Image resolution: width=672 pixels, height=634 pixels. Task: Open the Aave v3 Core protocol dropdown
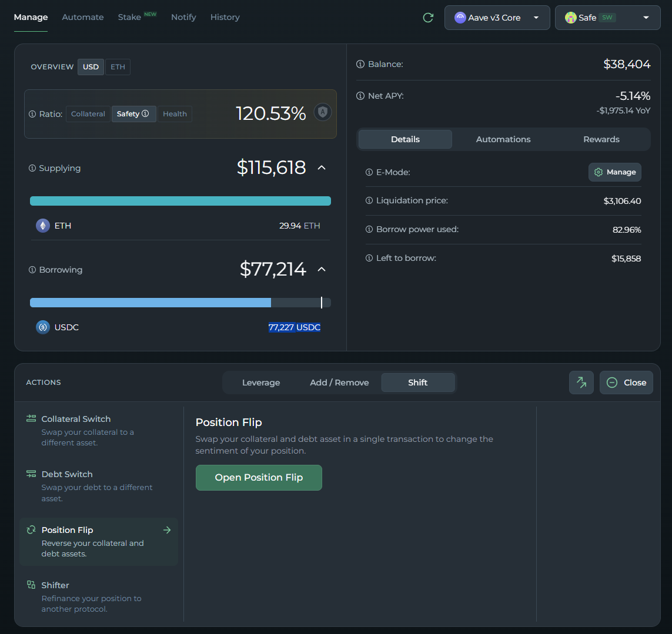pos(497,18)
